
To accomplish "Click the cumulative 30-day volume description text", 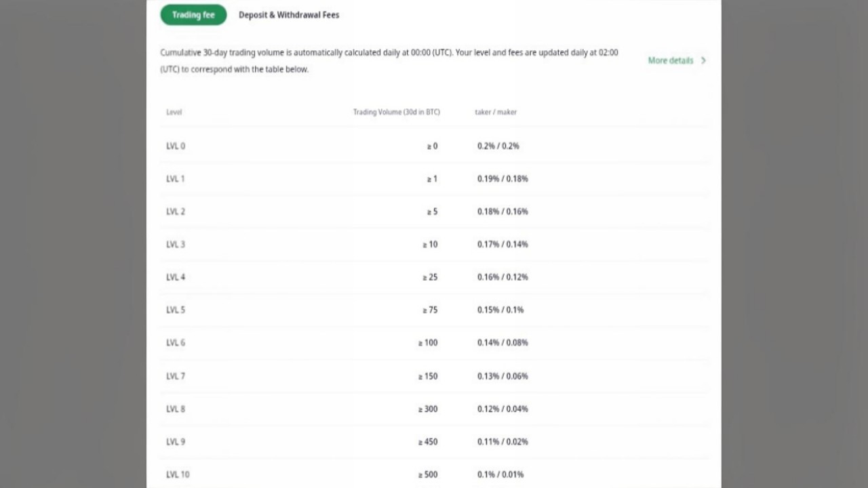I will click(389, 60).
